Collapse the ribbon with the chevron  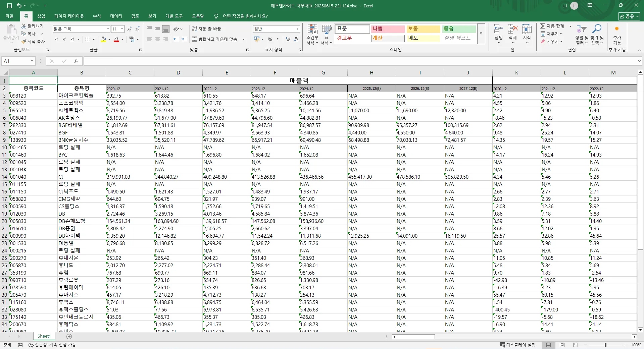tap(639, 50)
